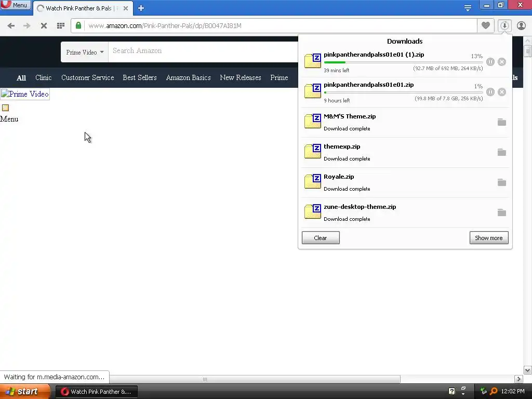Screen dimensions: 532x399
Task: Click the 1% download progress bar
Action: click(403, 92)
